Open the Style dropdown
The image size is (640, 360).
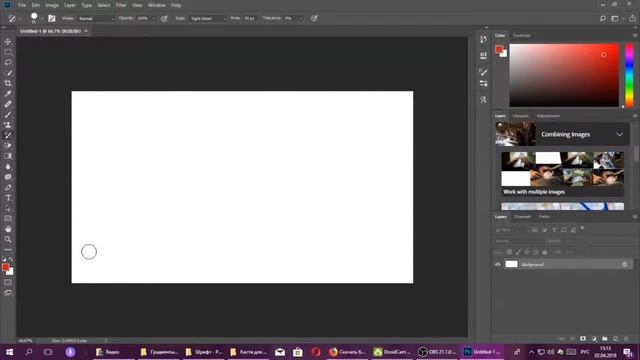(208, 18)
